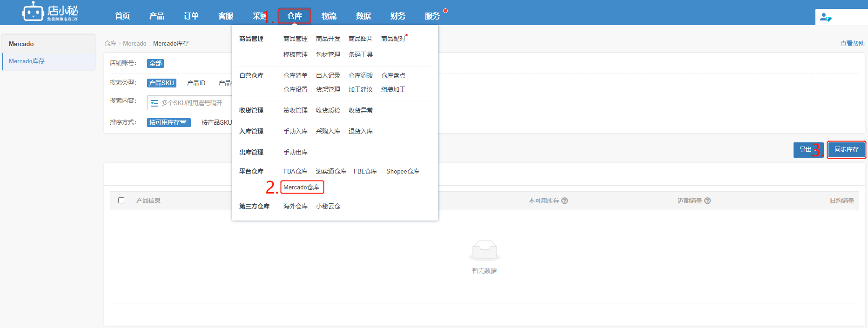Viewport: 868px width, 328px height.
Task: Click the 店小秘 robot logo
Action: (x=50, y=12)
